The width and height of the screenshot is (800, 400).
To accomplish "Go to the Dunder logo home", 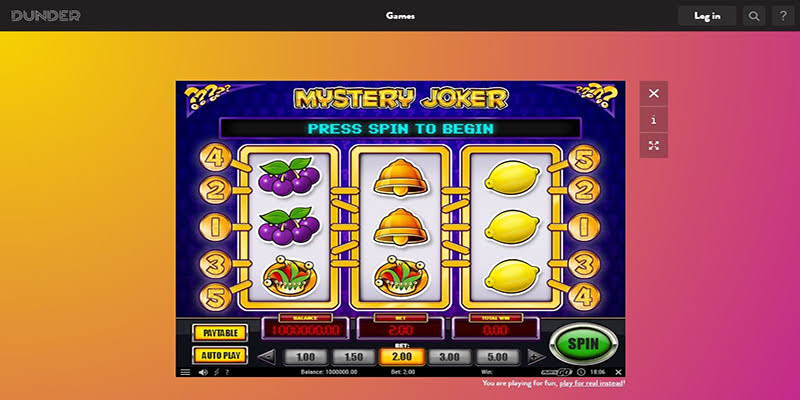I will [46, 16].
